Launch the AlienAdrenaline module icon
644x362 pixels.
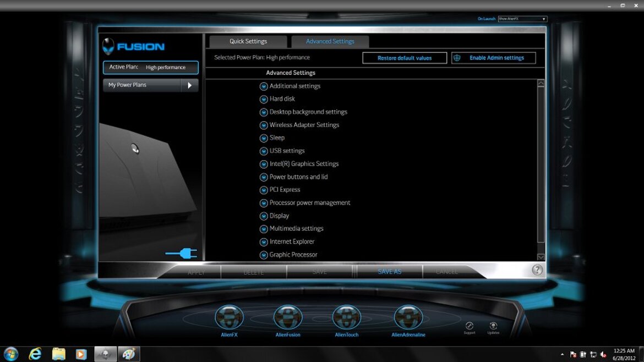coord(408,317)
